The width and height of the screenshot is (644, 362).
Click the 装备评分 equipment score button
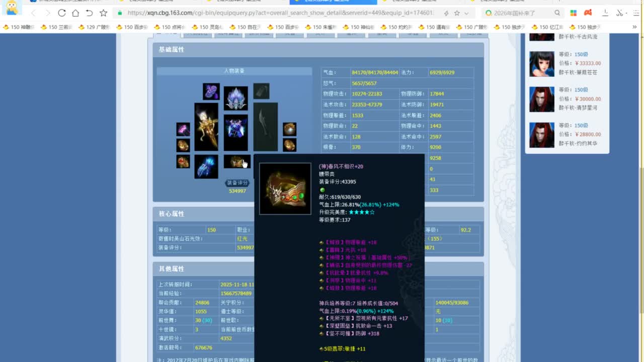(x=237, y=183)
